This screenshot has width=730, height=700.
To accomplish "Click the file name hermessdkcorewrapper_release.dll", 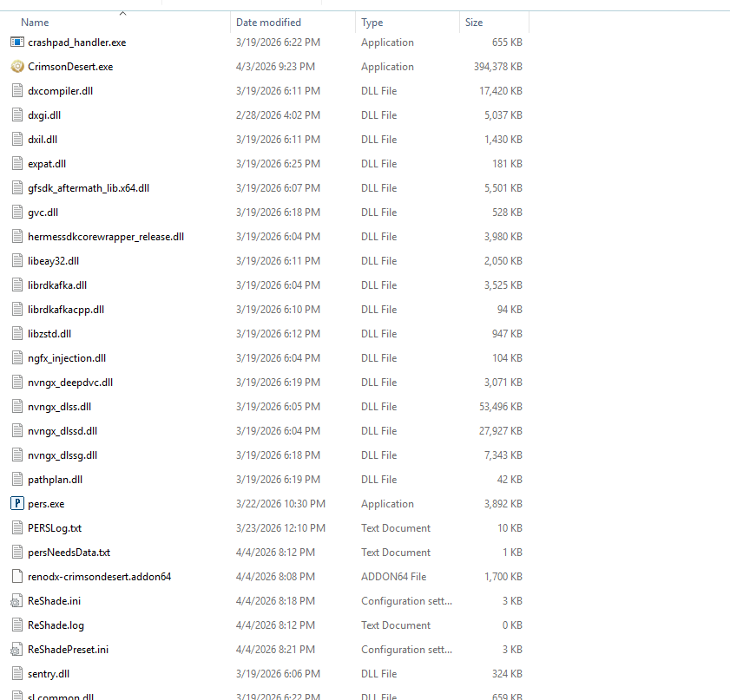I will click(x=106, y=236).
